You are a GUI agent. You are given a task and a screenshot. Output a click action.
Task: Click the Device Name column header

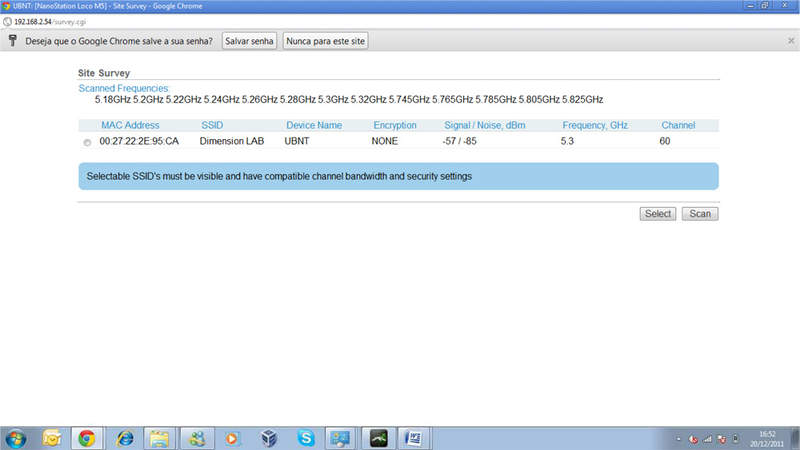pos(314,126)
